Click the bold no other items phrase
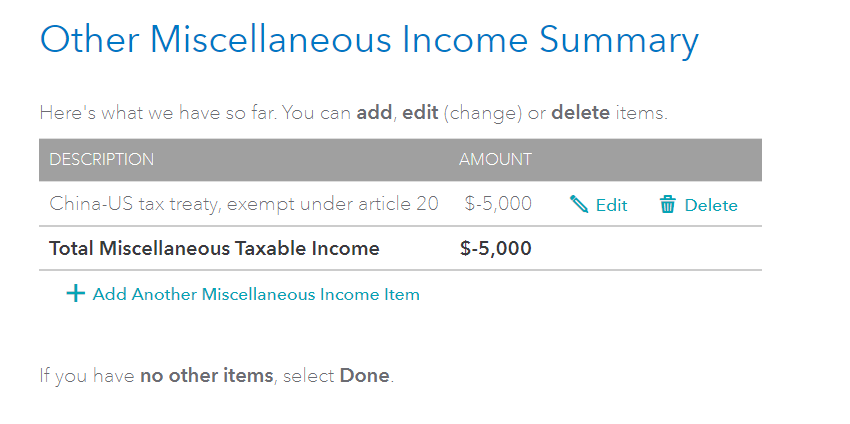 click(x=207, y=375)
